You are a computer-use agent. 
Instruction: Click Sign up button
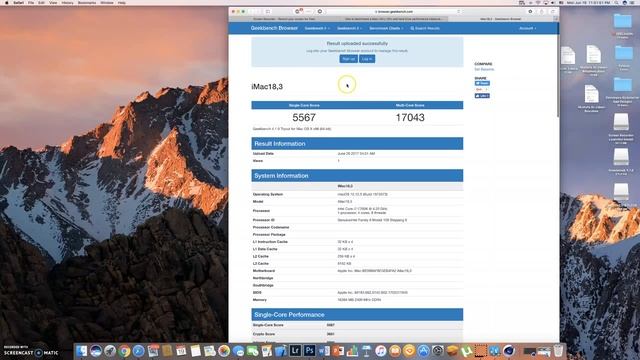coord(348,59)
